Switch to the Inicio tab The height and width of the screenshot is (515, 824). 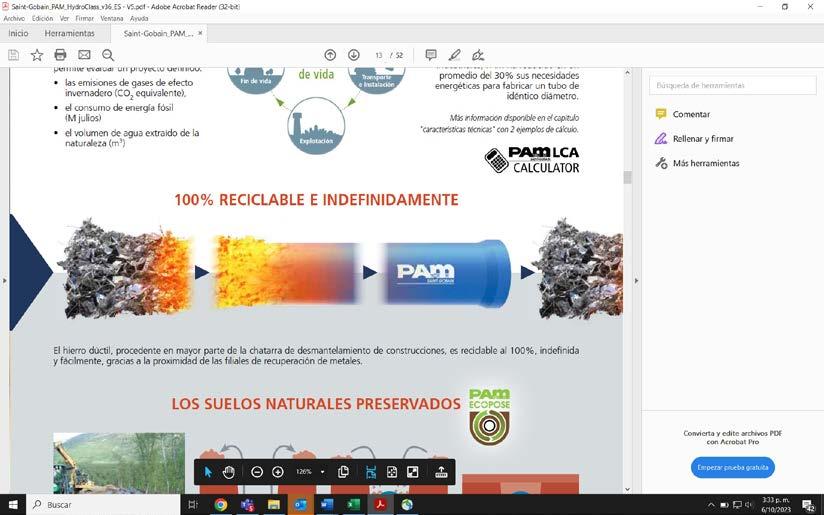(18, 33)
